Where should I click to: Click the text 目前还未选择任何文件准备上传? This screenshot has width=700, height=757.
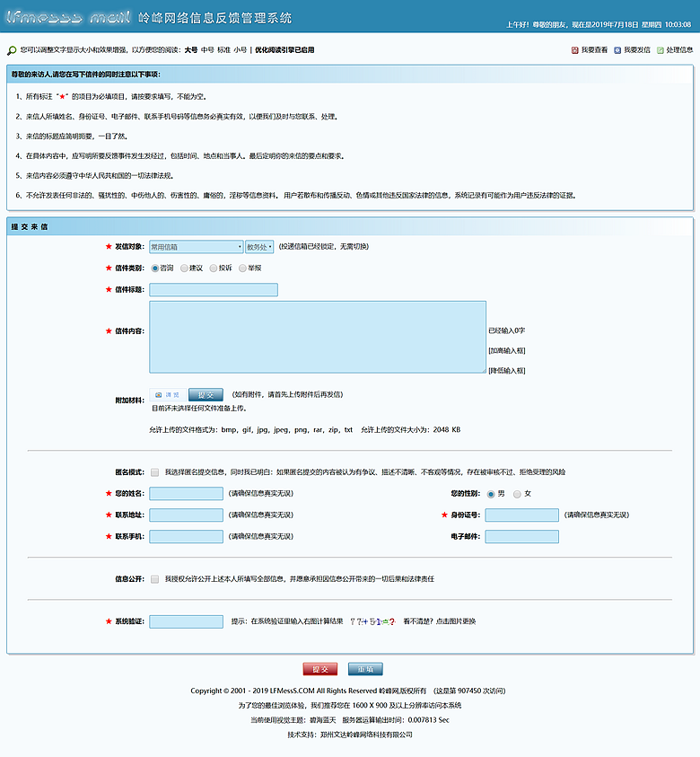pyautogui.click(x=199, y=408)
